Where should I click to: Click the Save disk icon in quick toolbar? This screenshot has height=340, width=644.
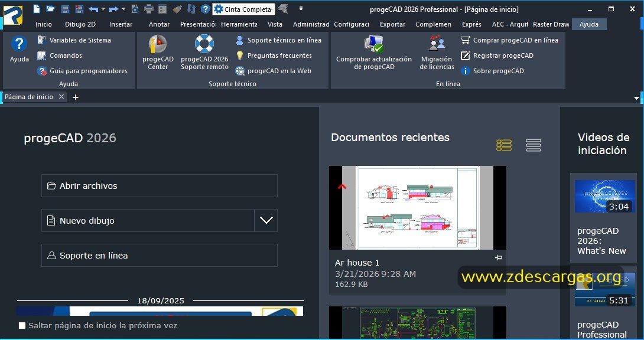[x=65, y=9]
